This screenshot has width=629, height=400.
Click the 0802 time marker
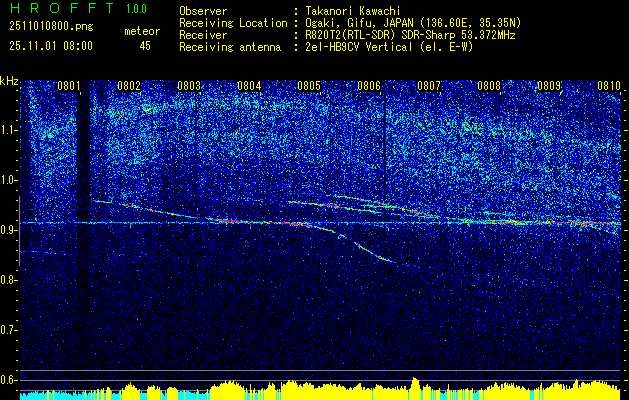click(x=129, y=86)
